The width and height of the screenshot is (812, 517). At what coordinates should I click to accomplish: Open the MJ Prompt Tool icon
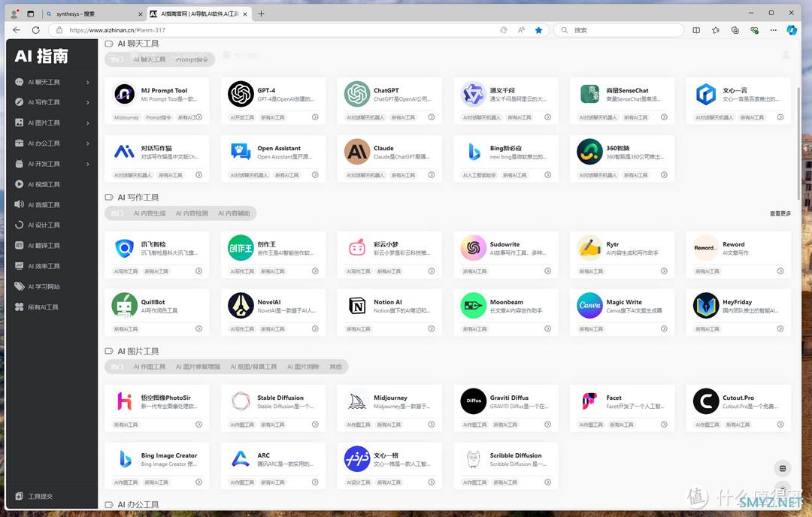[124, 94]
